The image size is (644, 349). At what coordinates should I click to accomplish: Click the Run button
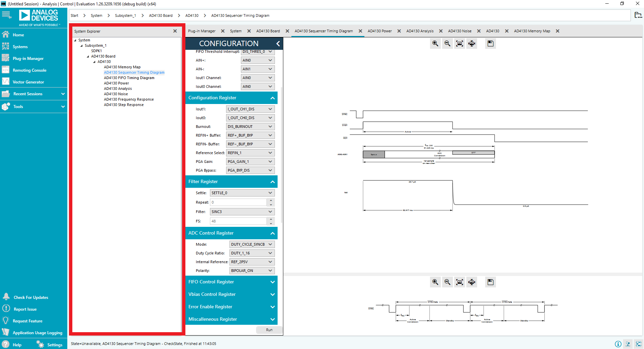pos(269,330)
